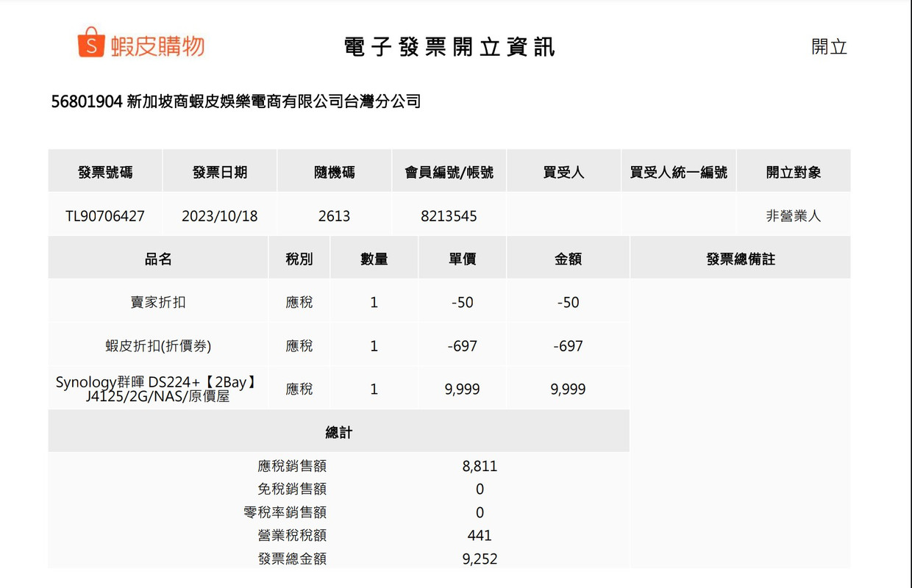The image size is (912, 588).
Task: Click the 金額 column header
Action: tap(569, 259)
